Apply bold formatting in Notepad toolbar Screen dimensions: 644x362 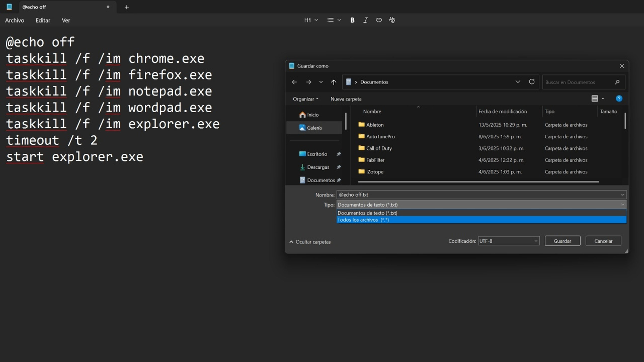coord(352,20)
